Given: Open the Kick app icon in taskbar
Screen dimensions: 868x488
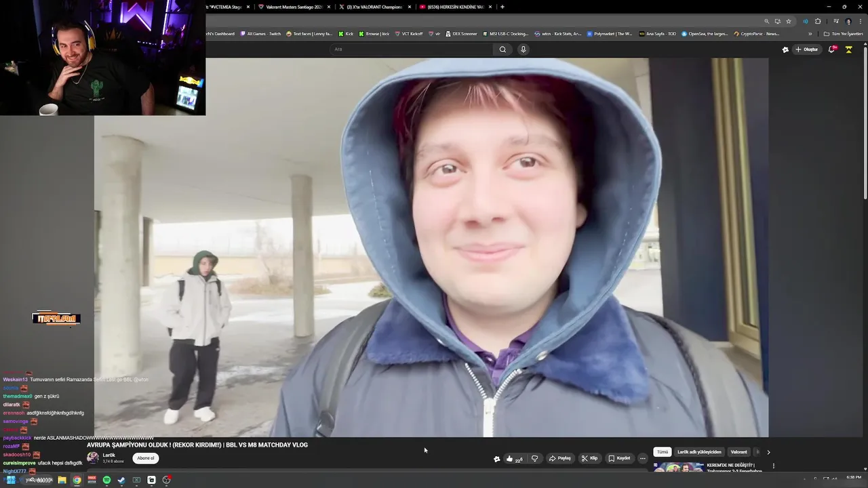Looking at the screenshot, I should coord(151,480).
